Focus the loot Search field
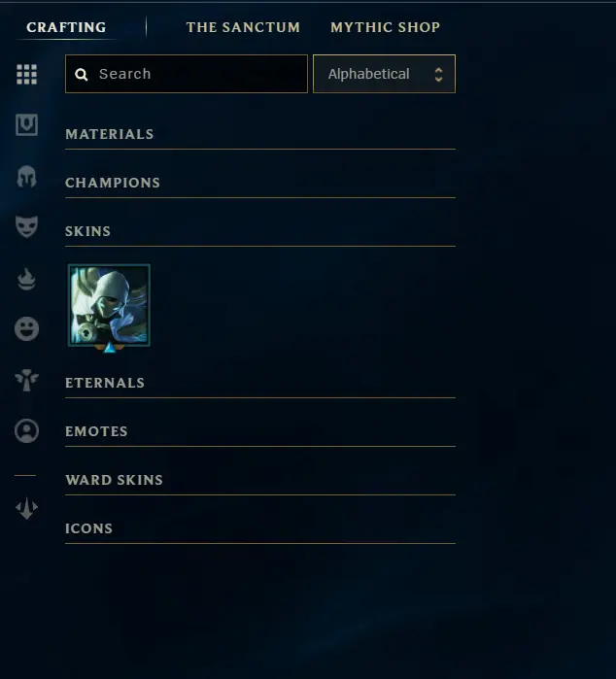 (187, 74)
